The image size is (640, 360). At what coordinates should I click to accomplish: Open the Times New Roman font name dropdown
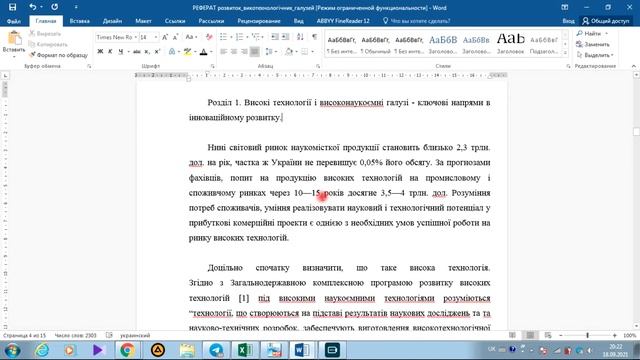[x=136, y=37]
